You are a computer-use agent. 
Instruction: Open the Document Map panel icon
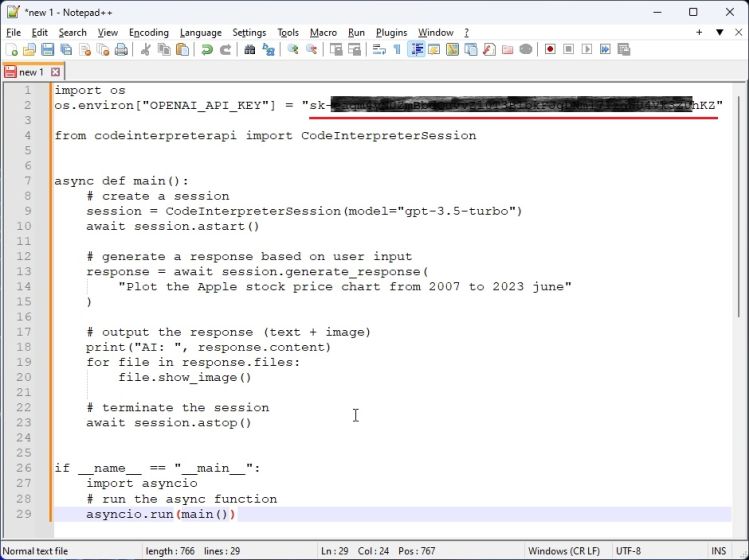(x=452, y=50)
